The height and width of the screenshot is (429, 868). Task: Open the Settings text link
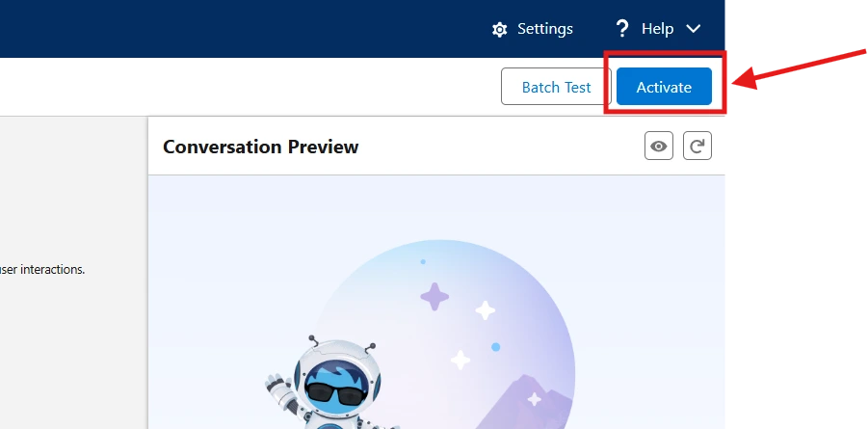(x=544, y=29)
